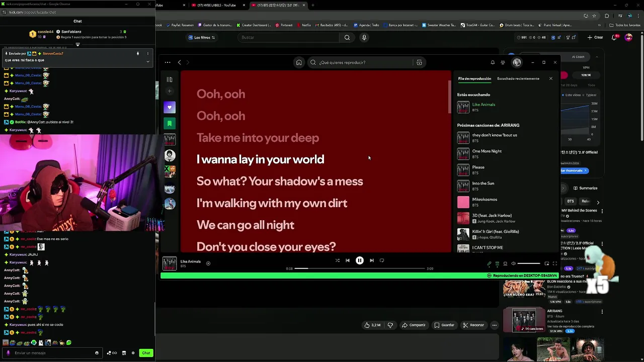The height and width of the screenshot is (362, 644).
Task: Click lyric line 'We can go all night'
Action: [x=246, y=225]
